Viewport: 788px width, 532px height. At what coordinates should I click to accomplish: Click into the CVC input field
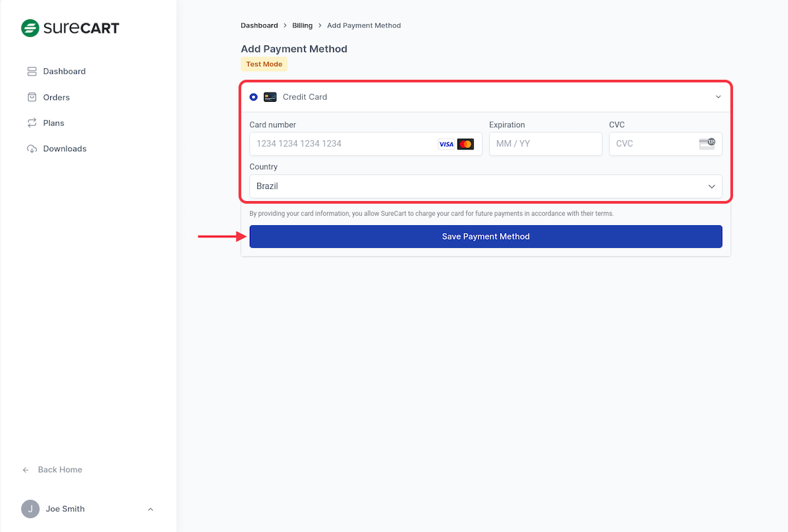click(653, 144)
